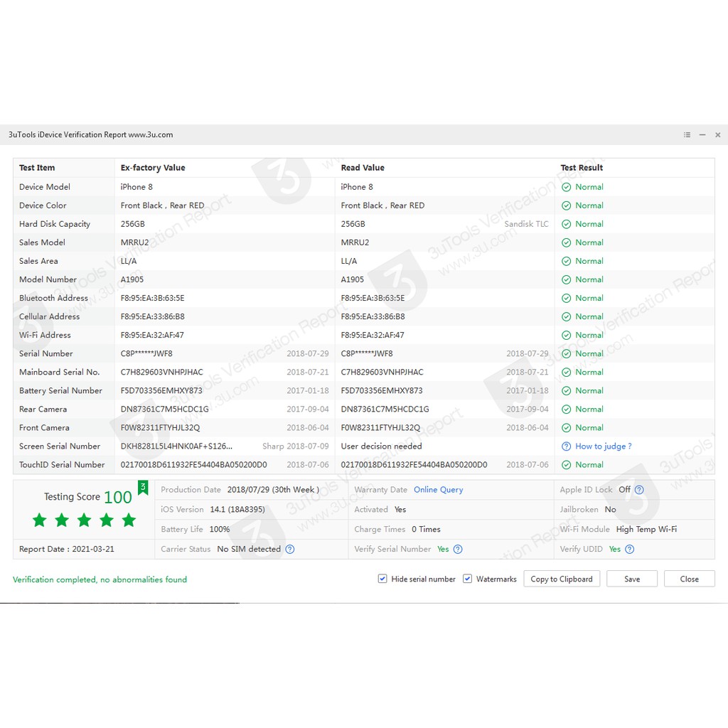
Task: Click the five-star testing score rating
Action: click(x=84, y=520)
